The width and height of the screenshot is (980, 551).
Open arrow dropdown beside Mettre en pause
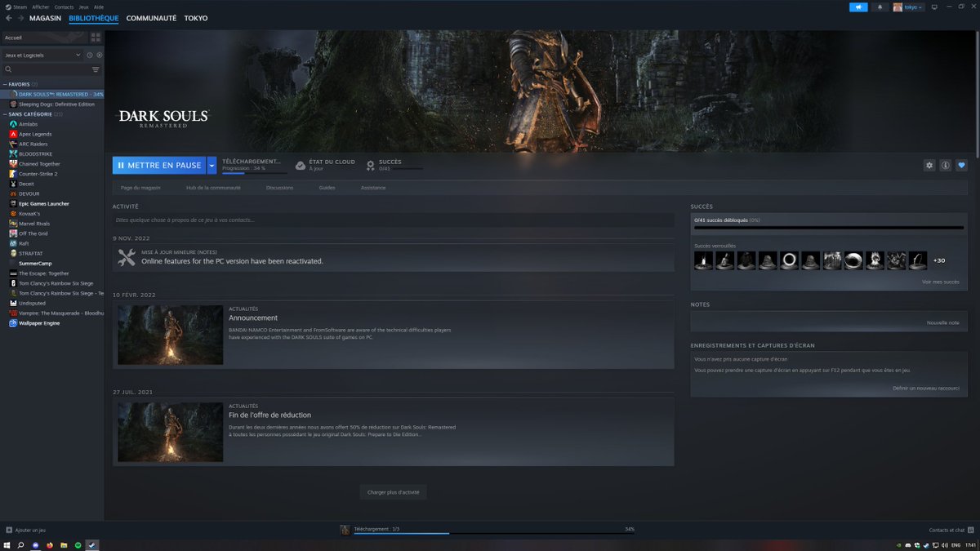212,165
